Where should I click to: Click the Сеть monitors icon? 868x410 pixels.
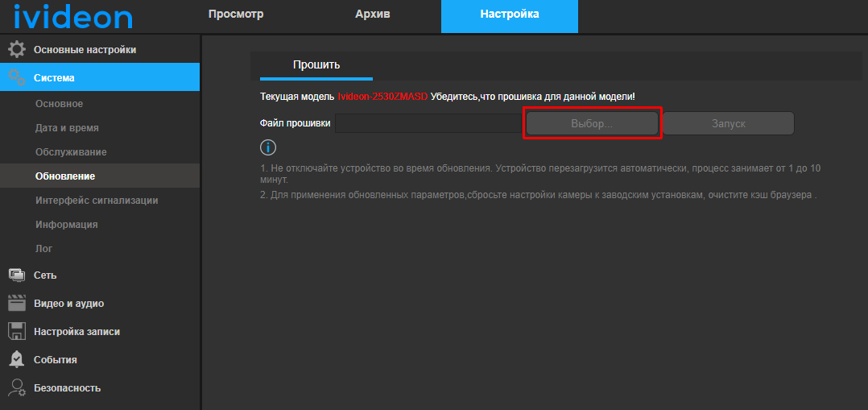click(17, 275)
